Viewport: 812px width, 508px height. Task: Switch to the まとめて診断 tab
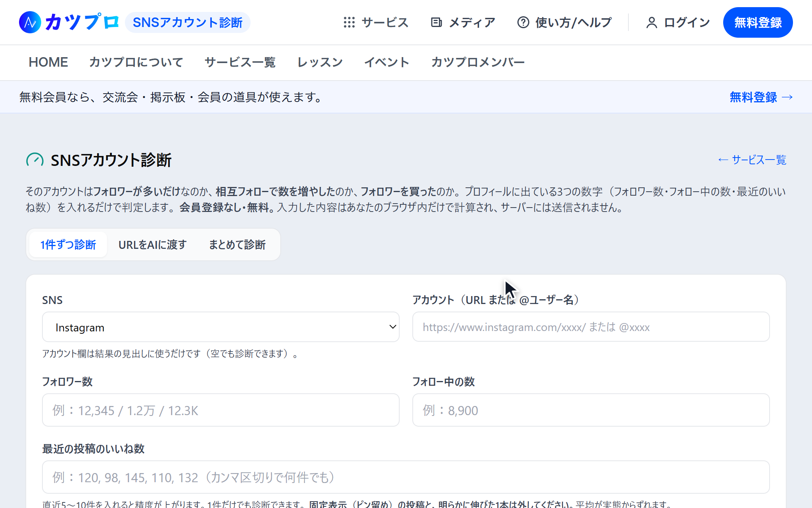237,244
